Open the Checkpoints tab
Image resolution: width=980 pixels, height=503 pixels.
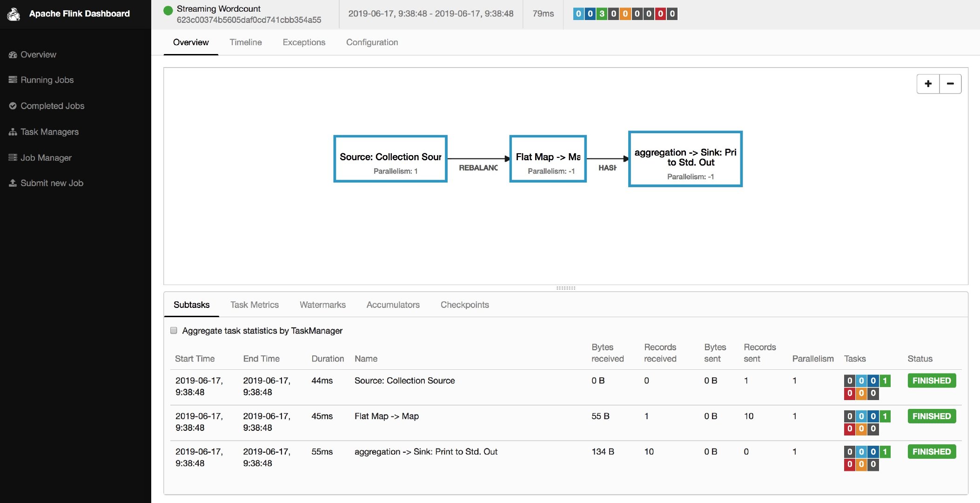465,305
